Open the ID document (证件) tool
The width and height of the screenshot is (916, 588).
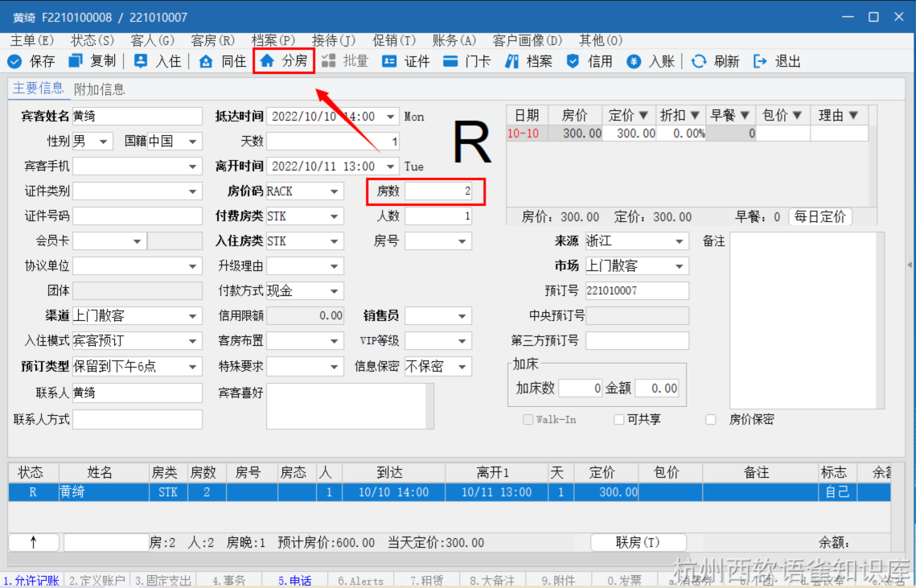390,61
